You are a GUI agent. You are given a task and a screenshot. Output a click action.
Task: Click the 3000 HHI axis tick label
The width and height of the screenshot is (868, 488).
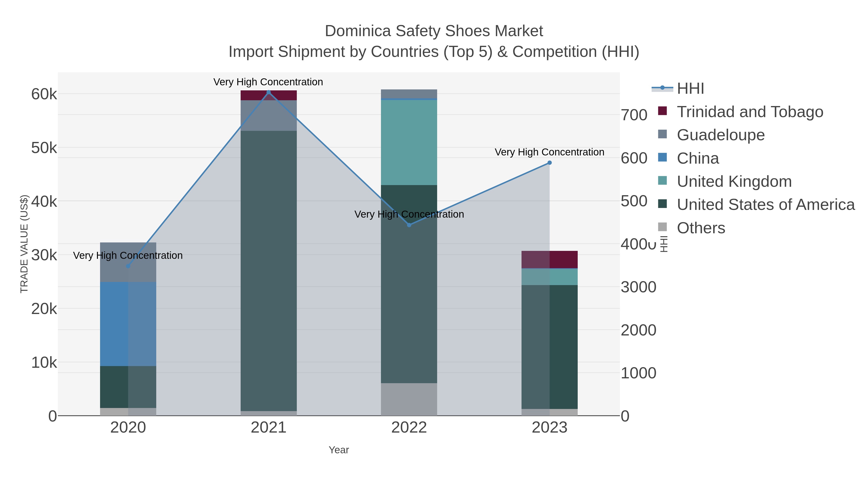638,287
